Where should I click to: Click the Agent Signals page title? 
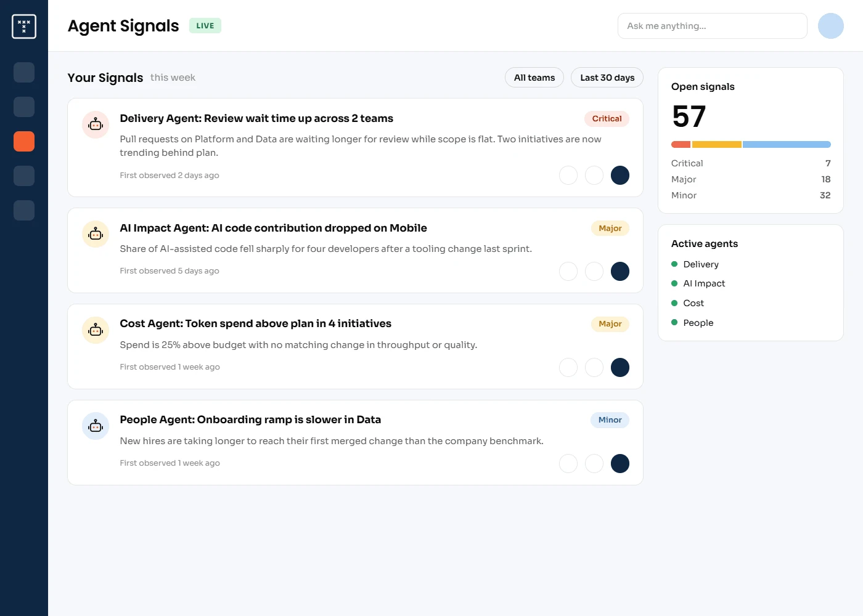pyautogui.click(x=123, y=26)
